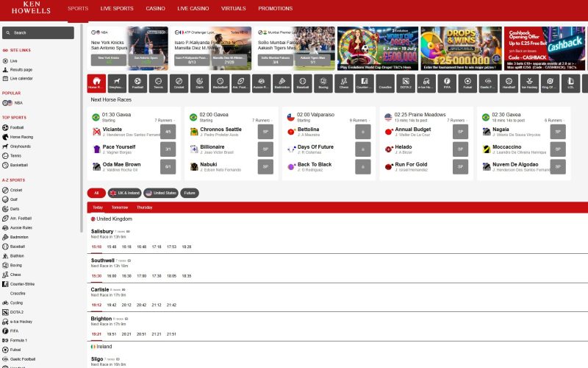Select Aussie Rules tile in icon strip
This screenshot has width=588, height=368.
(262, 83)
